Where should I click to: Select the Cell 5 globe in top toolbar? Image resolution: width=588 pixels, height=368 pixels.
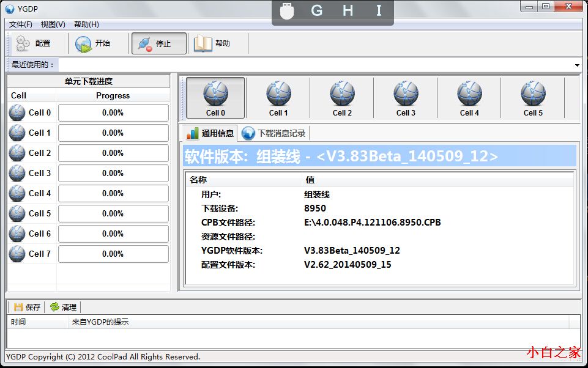pos(533,98)
